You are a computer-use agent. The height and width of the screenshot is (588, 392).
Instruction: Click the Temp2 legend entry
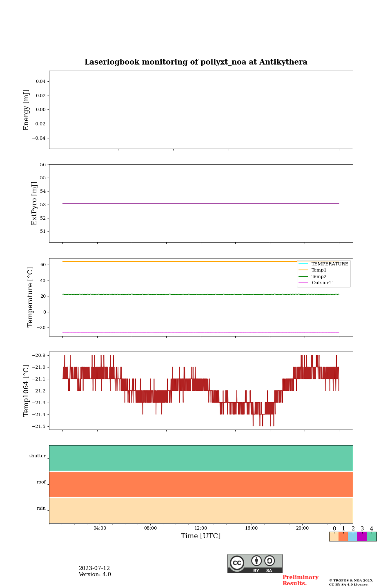[313, 276]
